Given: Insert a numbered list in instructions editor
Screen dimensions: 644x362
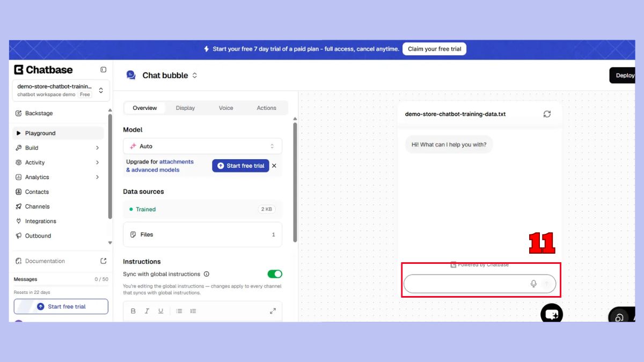Looking at the screenshot, I should pos(193,311).
